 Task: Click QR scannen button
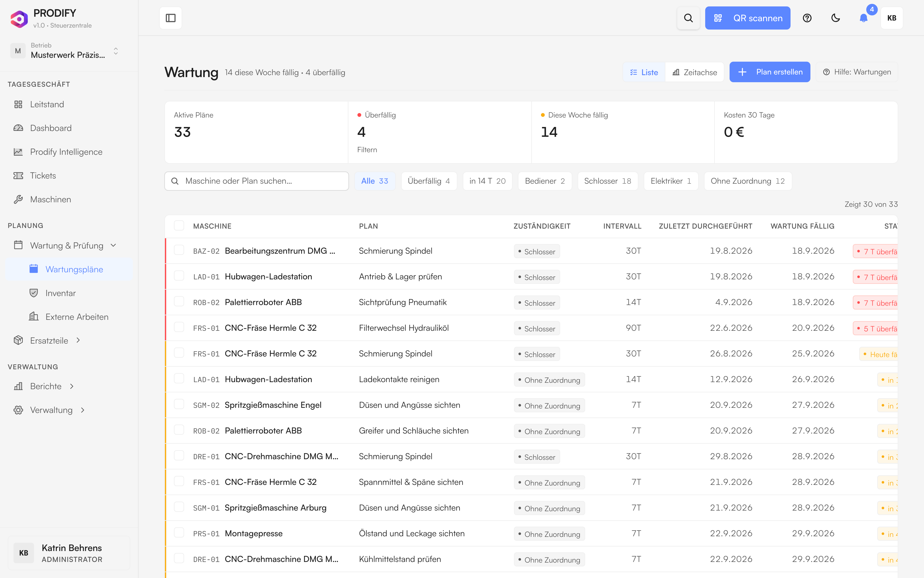point(747,18)
